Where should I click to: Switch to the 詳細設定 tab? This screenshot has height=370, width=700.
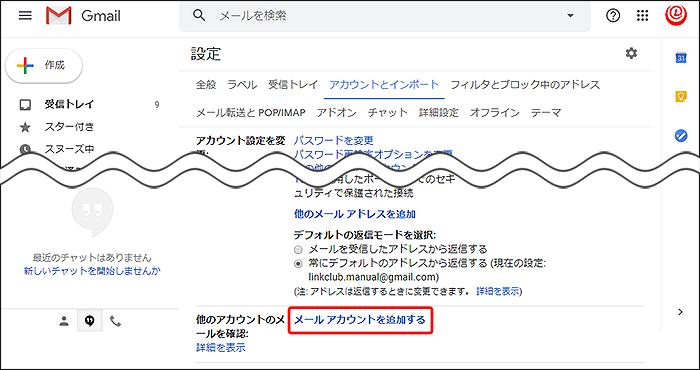click(x=438, y=113)
